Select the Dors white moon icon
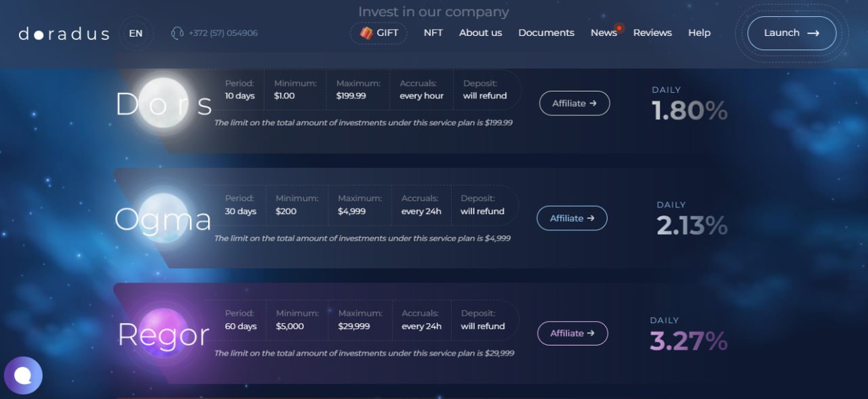Screen dimensions: 868x399 163,103
